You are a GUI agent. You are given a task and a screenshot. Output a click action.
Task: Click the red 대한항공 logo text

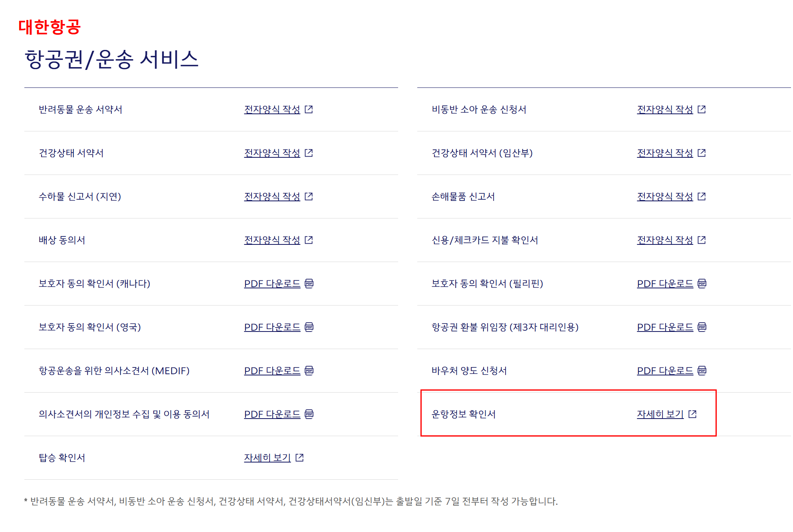point(50,27)
